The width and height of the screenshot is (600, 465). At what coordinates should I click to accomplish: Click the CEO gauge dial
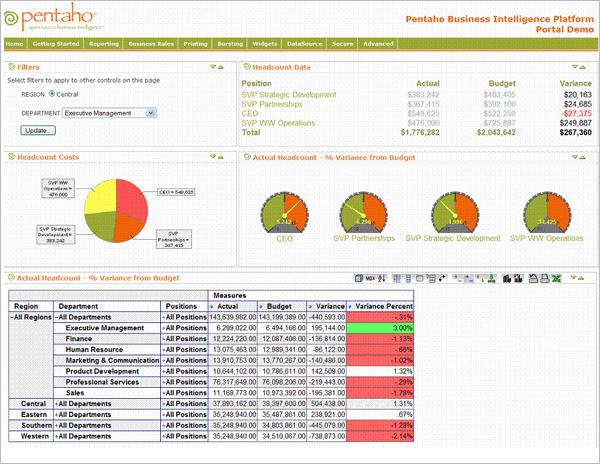pyautogui.click(x=284, y=212)
